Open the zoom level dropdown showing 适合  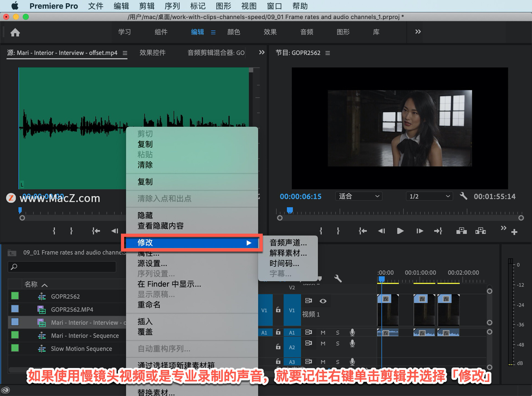[x=359, y=196]
